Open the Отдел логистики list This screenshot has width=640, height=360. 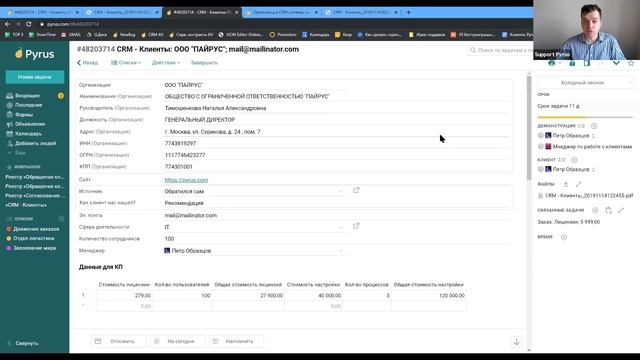pyautogui.click(x=33, y=238)
